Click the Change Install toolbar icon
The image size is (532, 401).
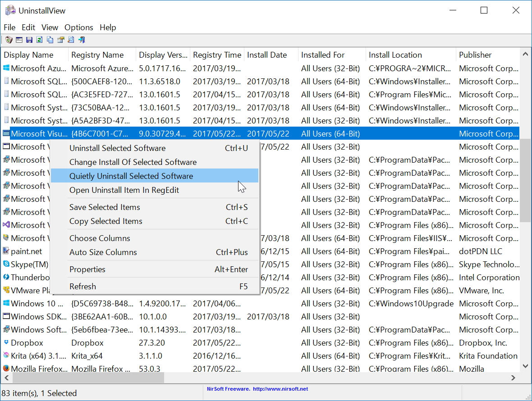click(19, 40)
